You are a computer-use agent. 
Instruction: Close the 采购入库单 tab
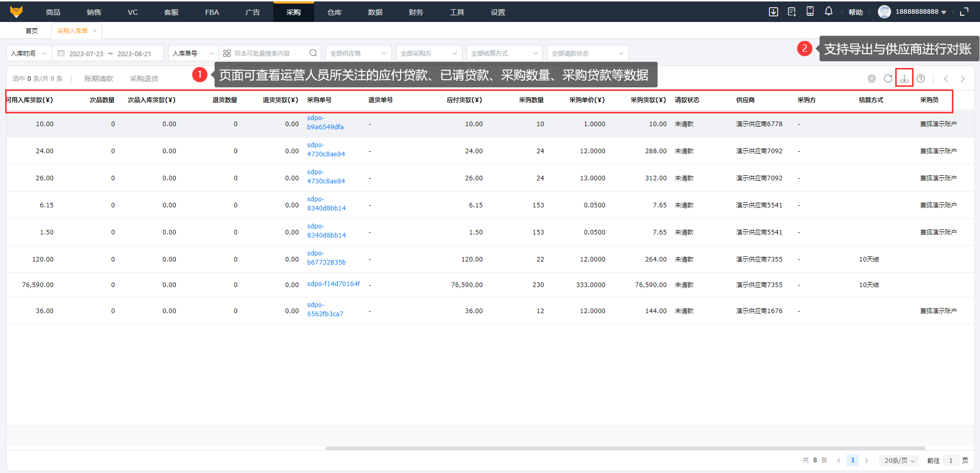click(x=95, y=31)
